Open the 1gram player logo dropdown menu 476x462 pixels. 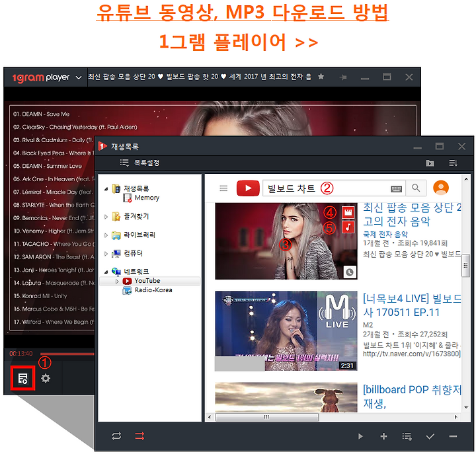78,78
